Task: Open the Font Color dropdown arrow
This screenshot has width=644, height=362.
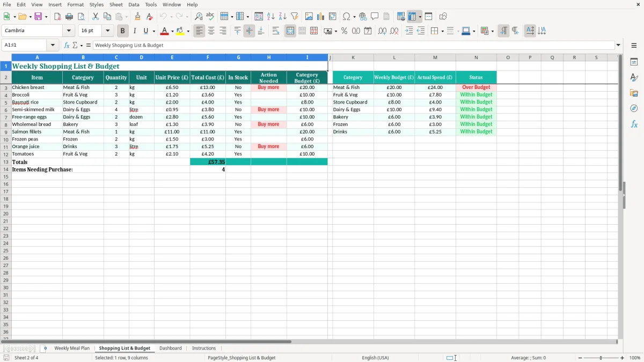Action: (x=172, y=31)
